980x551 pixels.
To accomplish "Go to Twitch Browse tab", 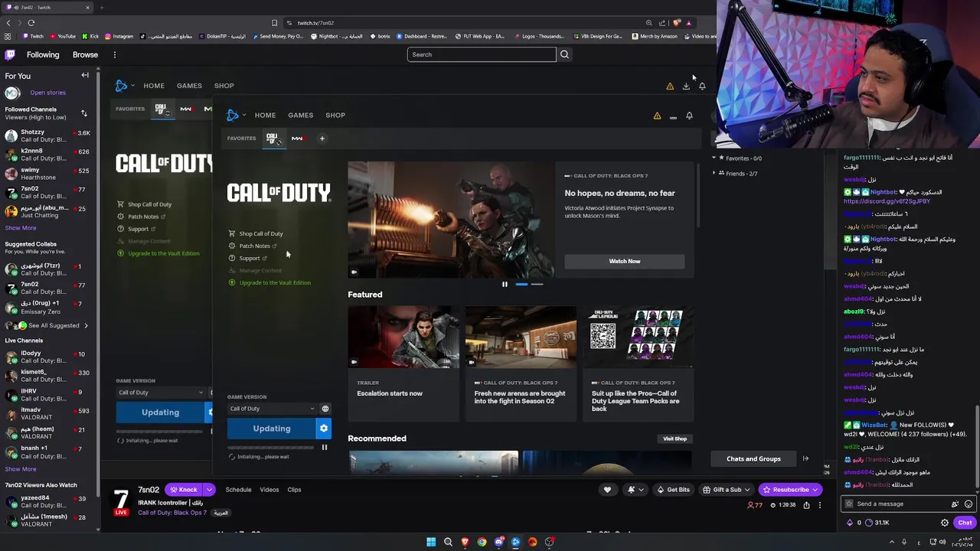I will pos(85,55).
